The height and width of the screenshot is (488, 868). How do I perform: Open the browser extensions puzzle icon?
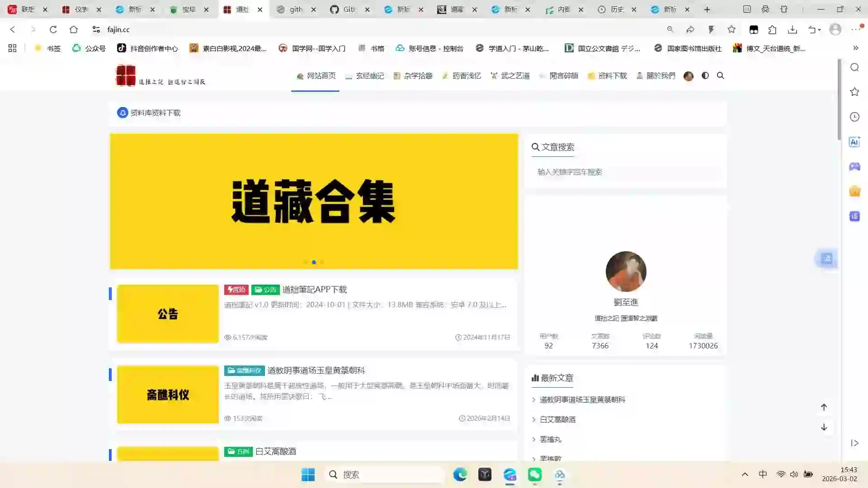[772, 29]
